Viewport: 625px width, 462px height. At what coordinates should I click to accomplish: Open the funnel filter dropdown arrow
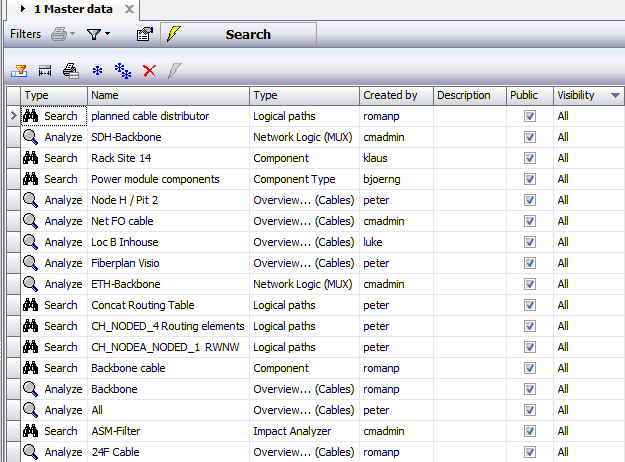107,34
